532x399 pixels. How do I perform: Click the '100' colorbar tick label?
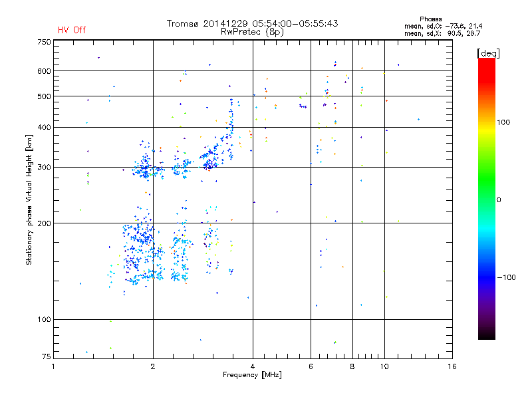503,122
